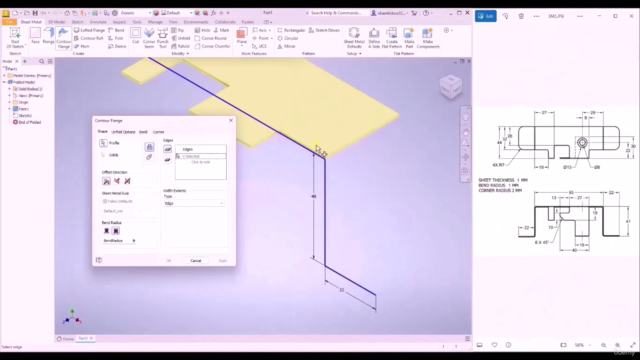Click the blue Edit button in the photo viewer

point(486,16)
